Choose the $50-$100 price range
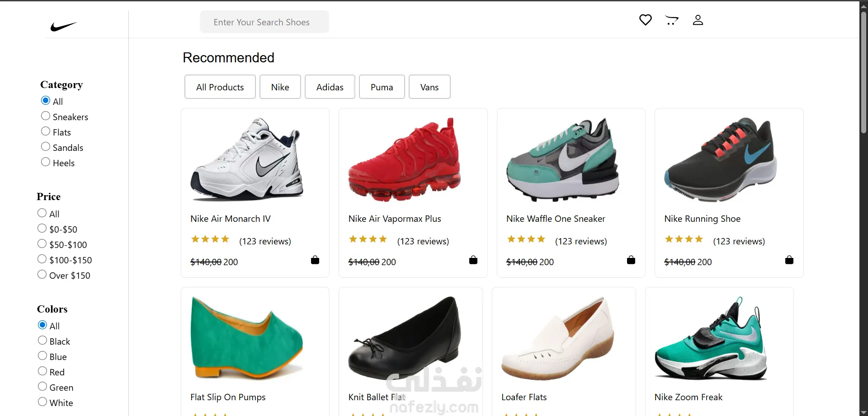 pyautogui.click(x=42, y=243)
